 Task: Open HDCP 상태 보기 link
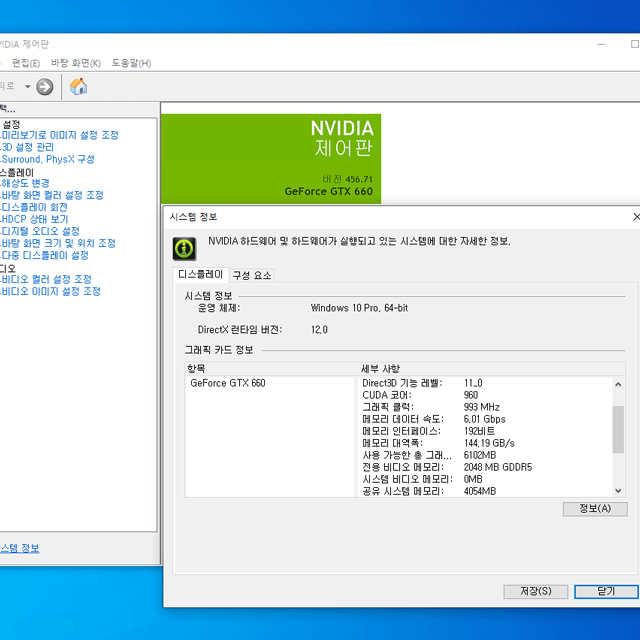(35, 219)
